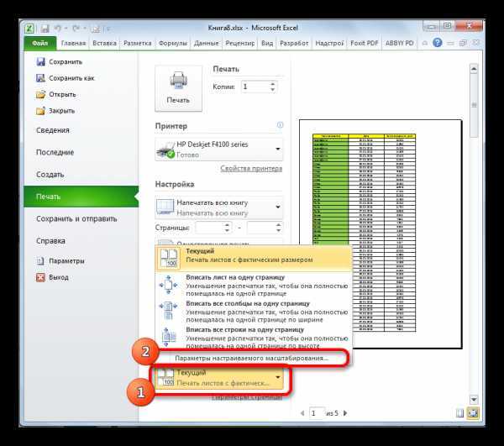
Task: Open the Свойства принтера link
Action: click(251, 169)
